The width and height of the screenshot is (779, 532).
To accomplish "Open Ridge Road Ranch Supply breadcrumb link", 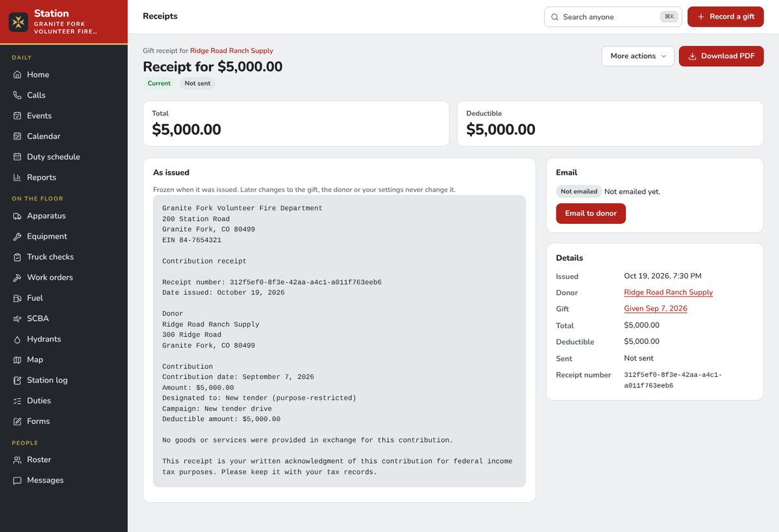I will 232,51.
